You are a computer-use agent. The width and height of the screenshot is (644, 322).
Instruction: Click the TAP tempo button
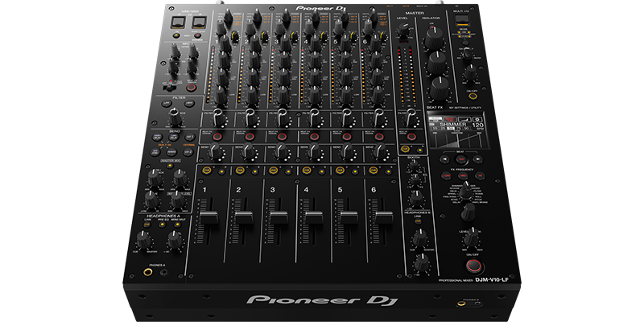pos(461,159)
